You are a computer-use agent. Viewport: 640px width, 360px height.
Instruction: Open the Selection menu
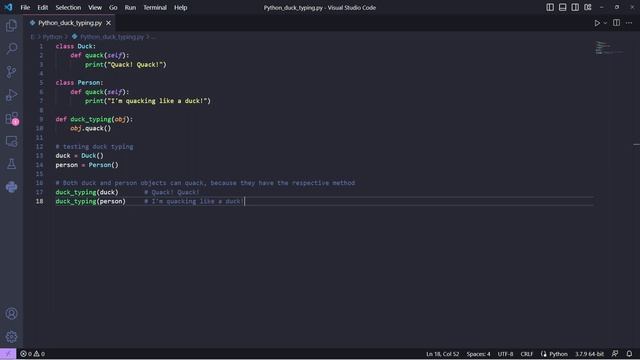point(68,7)
